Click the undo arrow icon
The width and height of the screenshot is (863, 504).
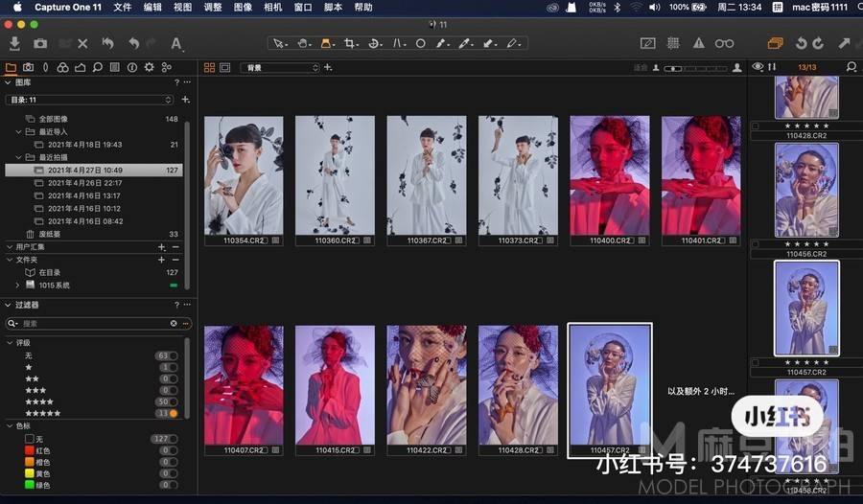[133, 43]
